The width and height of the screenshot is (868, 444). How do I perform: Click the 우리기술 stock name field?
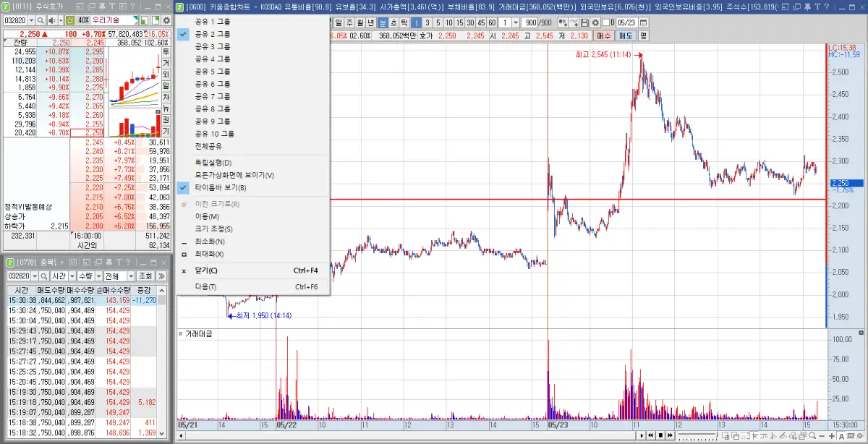(x=114, y=20)
